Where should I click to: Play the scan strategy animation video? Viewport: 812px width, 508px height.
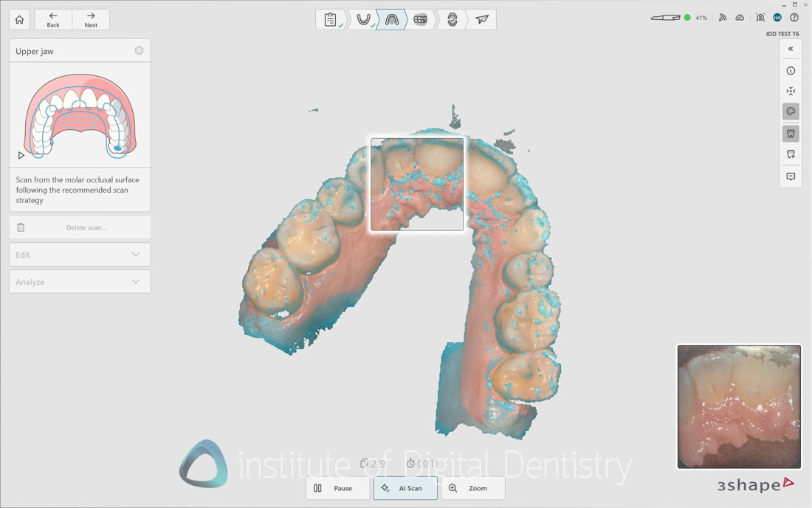21,155
